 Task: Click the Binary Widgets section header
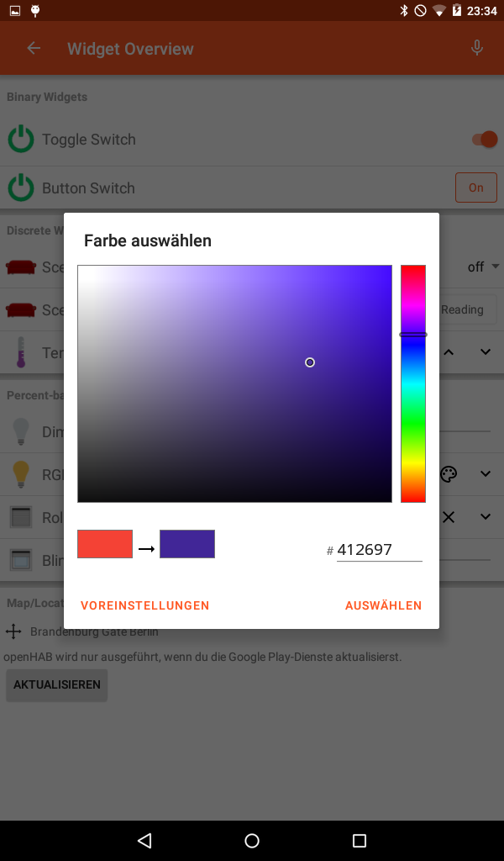click(x=47, y=97)
